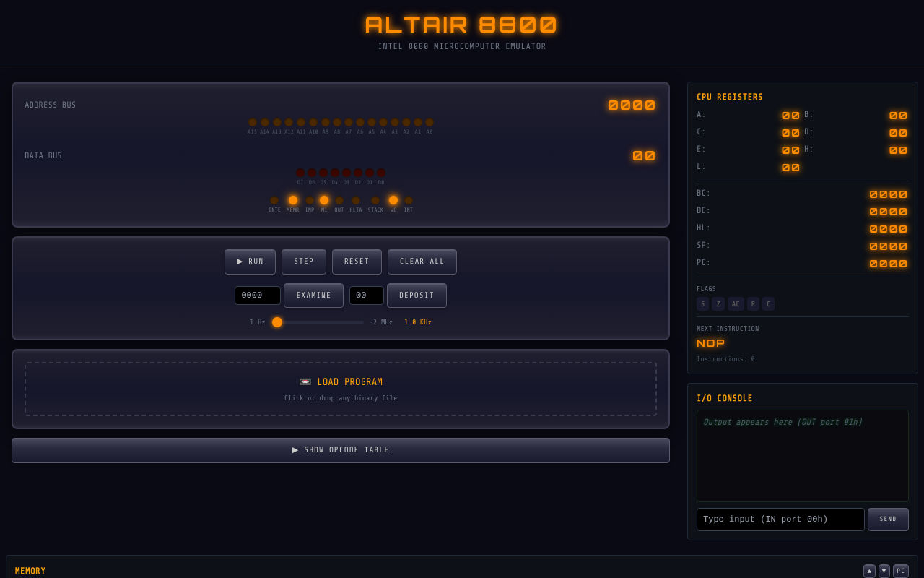The image size is (924, 578).
Task: Click memory scroll up arrow button
Action: coord(869,571)
